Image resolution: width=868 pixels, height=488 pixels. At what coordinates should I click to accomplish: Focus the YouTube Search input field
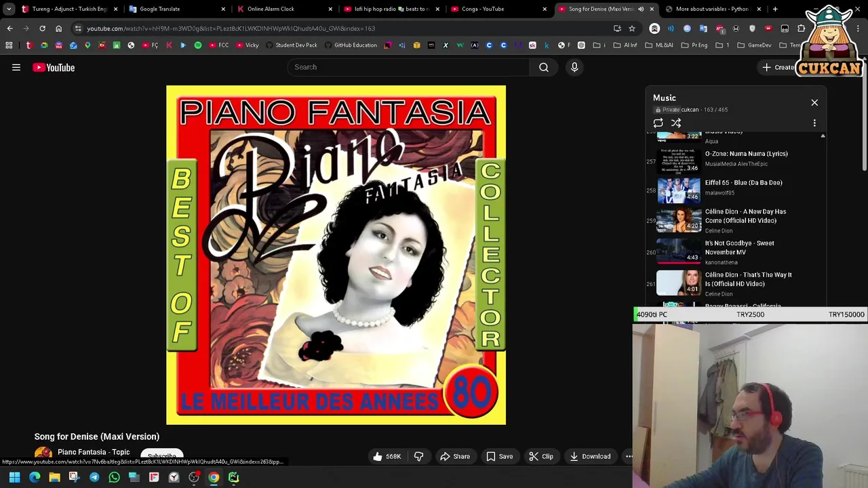tap(408, 67)
